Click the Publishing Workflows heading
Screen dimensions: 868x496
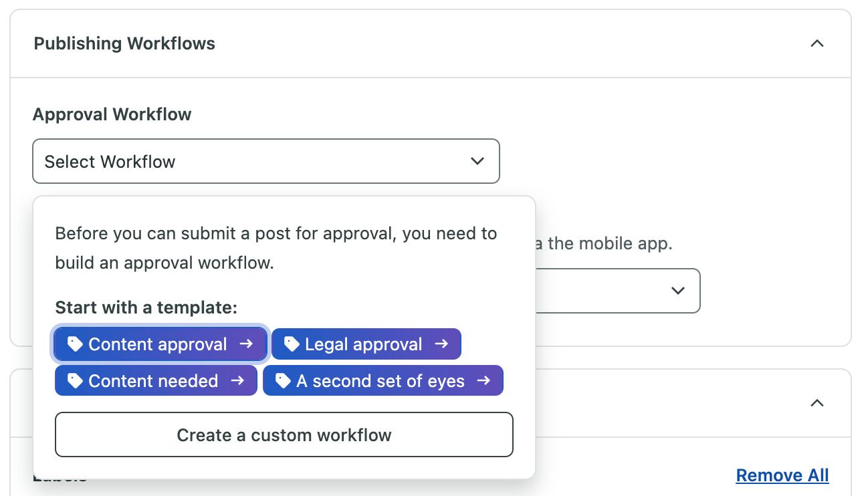coord(124,43)
